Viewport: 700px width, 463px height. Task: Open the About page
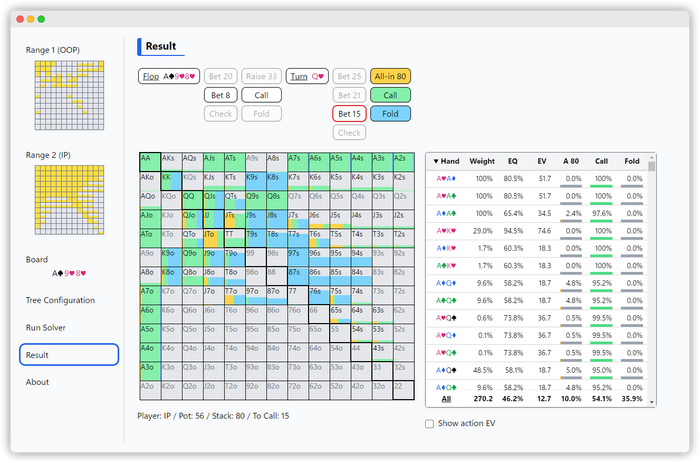[x=38, y=382]
